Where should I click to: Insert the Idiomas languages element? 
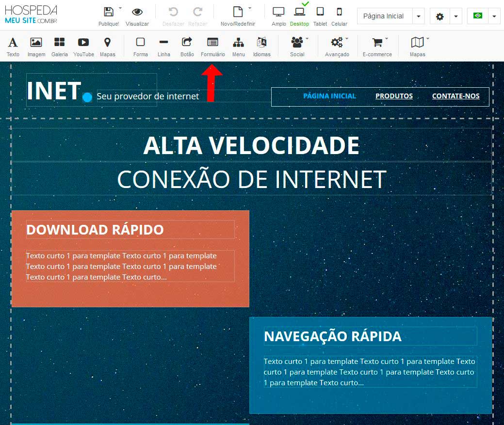tap(261, 47)
